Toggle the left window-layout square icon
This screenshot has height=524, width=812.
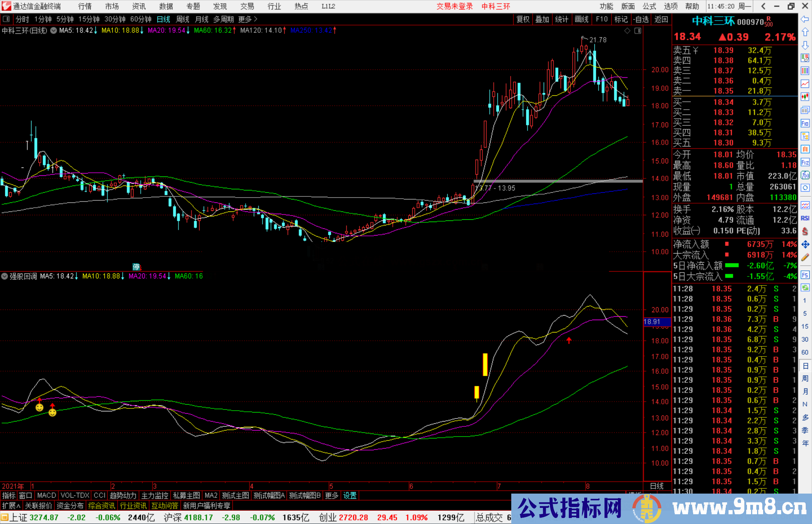tap(6, 19)
